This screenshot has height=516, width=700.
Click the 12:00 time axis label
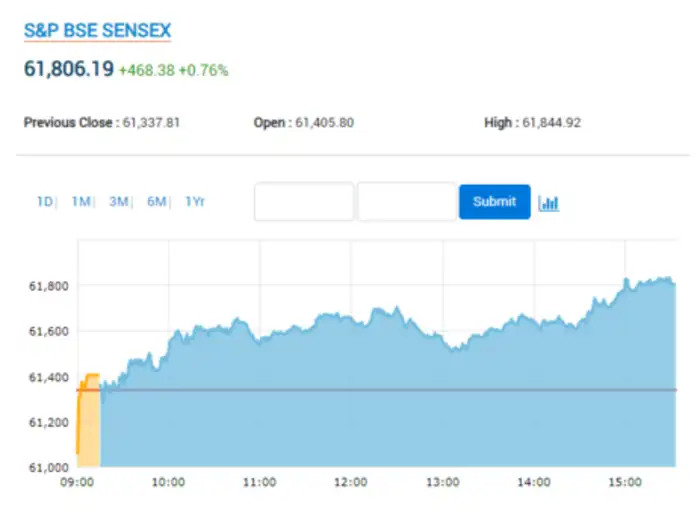350,482
